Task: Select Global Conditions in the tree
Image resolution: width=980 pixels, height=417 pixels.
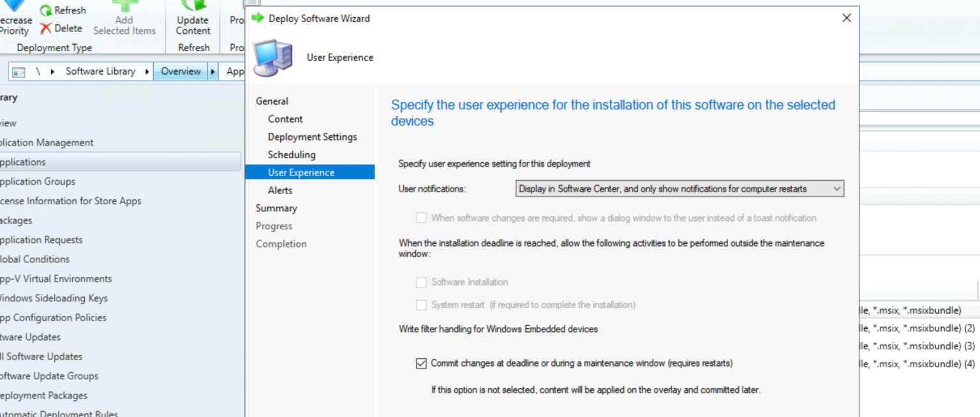Action: click(x=34, y=259)
